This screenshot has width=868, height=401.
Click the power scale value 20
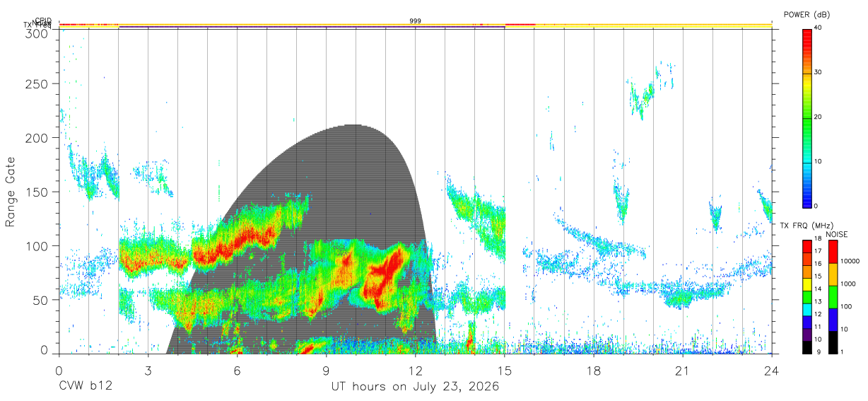819,117
